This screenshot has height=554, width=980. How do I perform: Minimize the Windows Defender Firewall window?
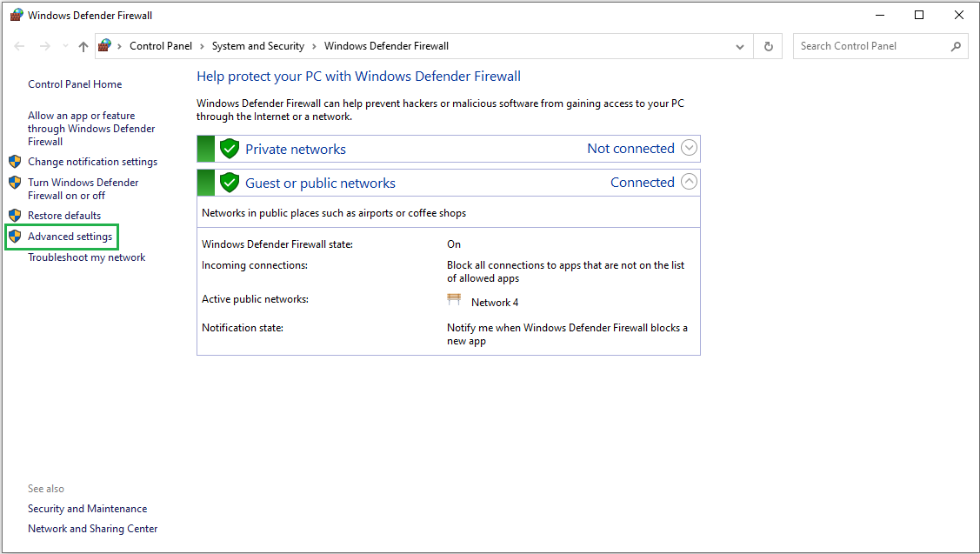tap(880, 15)
